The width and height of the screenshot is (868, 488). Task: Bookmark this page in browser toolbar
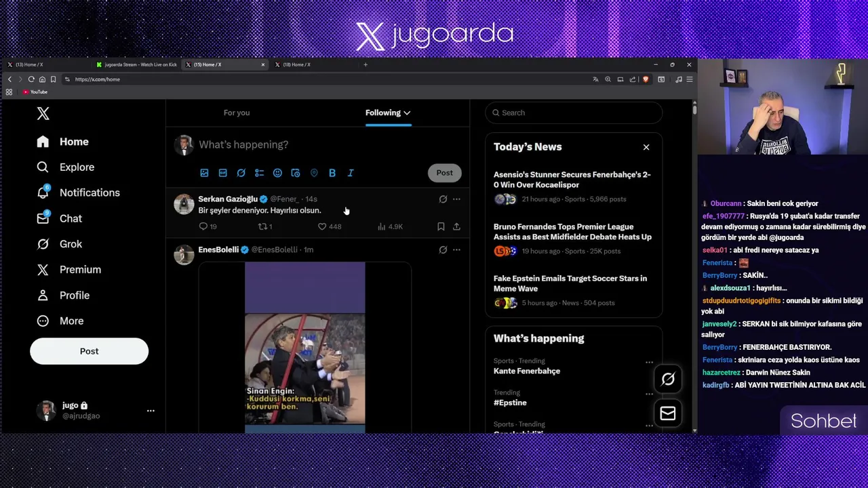[53, 79]
